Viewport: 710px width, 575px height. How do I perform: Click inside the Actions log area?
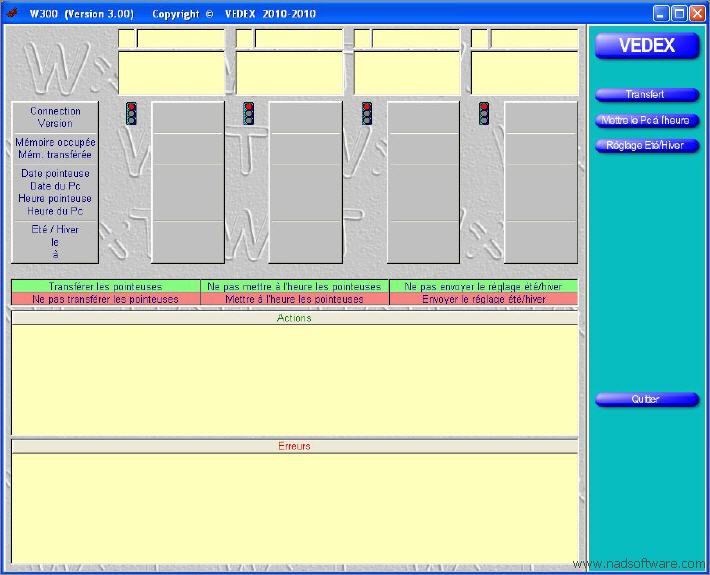(295, 380)
